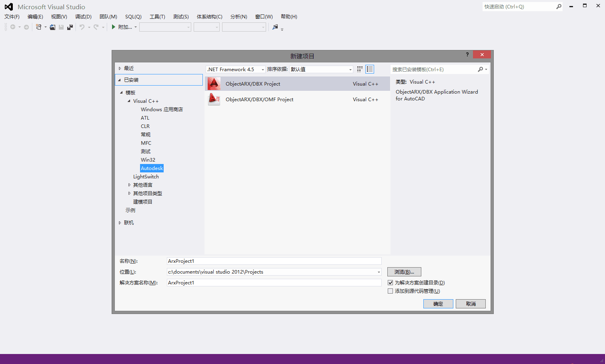
Task: Select the ATL tree item
Action: click(145, 118)
